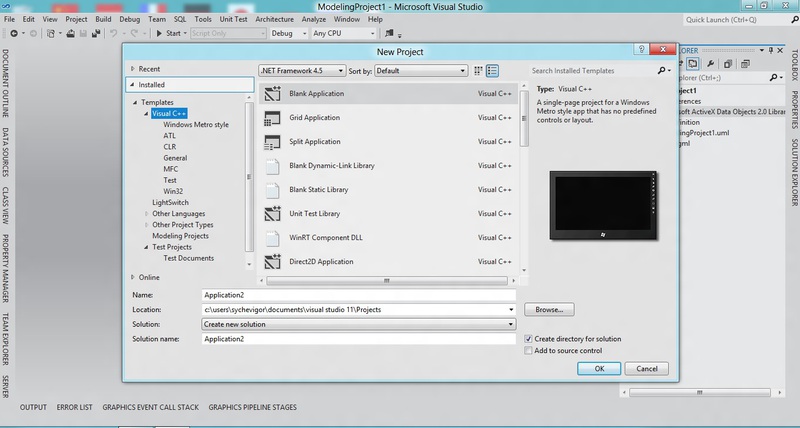The image size is (800, 428).
Task: Enable Add to source control checkbox
Action: click(529, 351)
